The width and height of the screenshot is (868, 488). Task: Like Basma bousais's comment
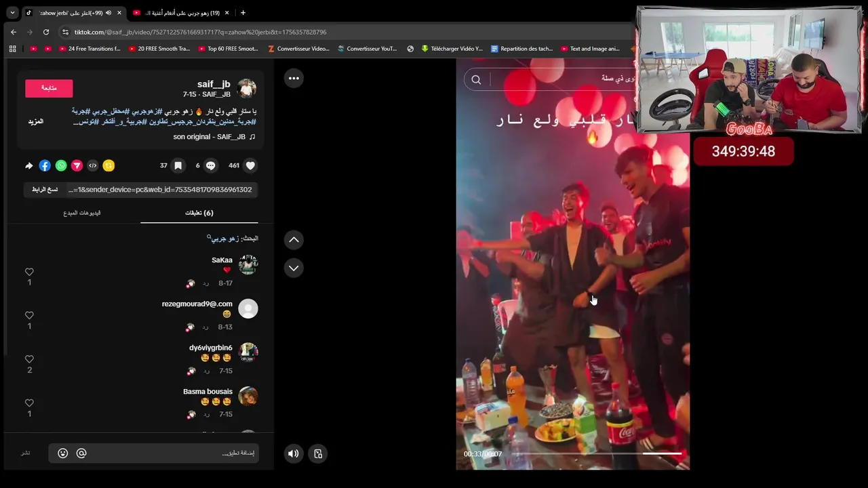(29, 403)
